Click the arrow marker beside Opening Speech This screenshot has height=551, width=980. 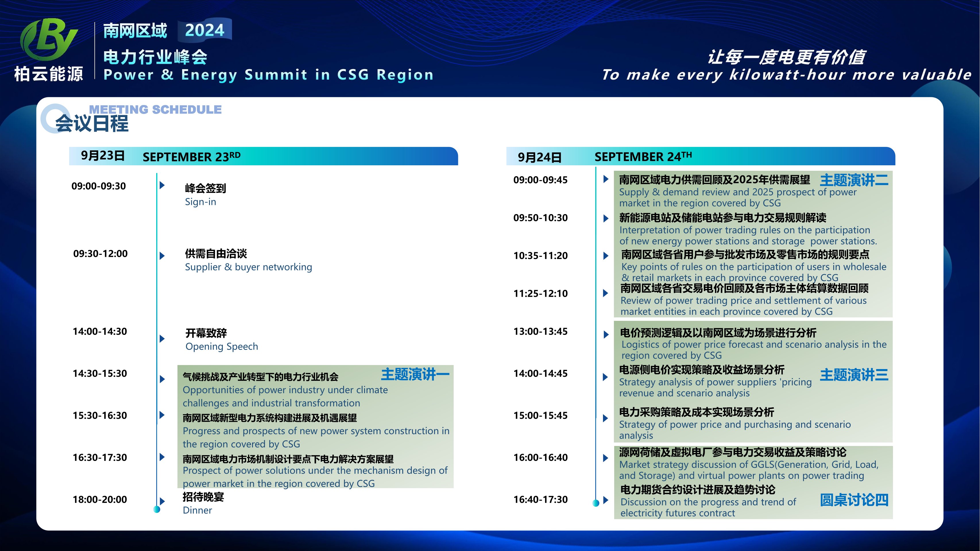click(162, 338)
